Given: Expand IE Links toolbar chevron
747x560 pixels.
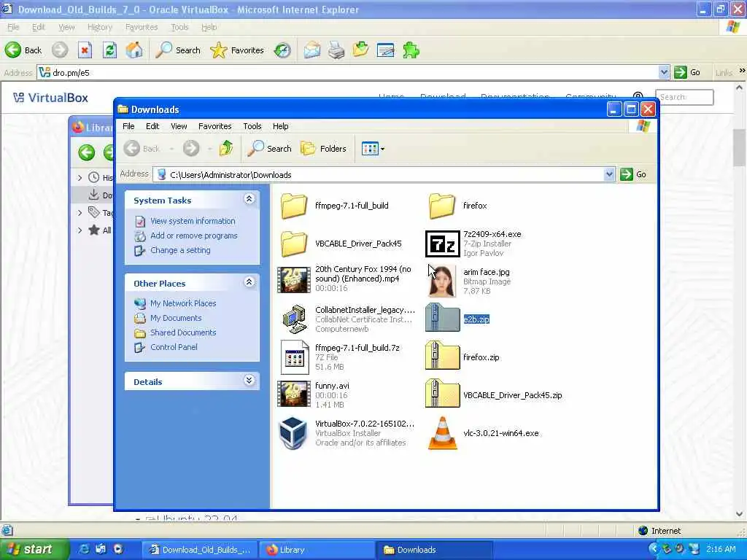Looking at the screenshot, I should click(742, 71).
